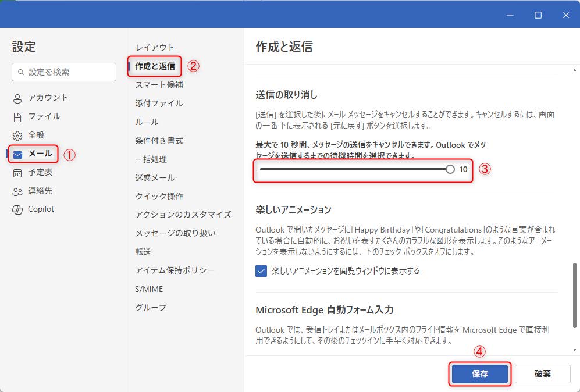Select 作成と返信 in mail submenu

[x=155, y=66]
